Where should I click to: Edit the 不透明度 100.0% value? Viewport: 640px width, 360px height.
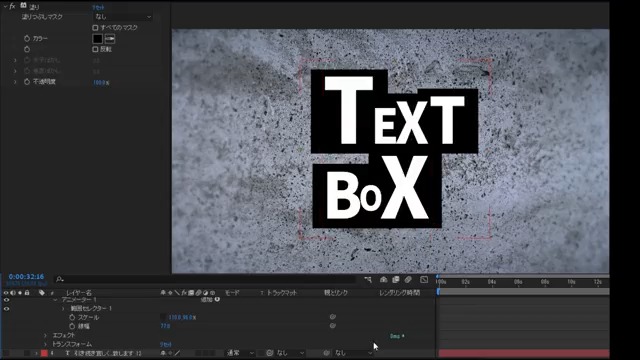coord(101,83)
